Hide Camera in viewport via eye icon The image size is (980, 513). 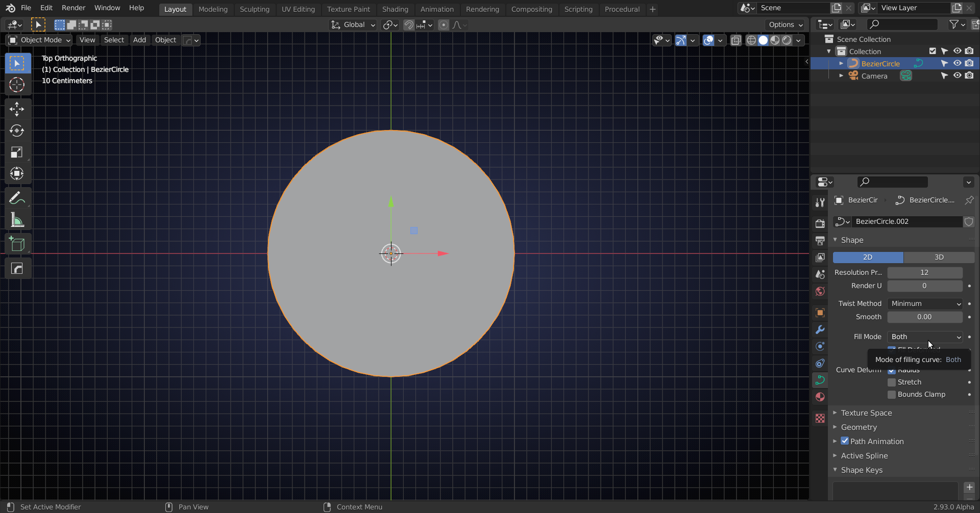click(957, 75)
